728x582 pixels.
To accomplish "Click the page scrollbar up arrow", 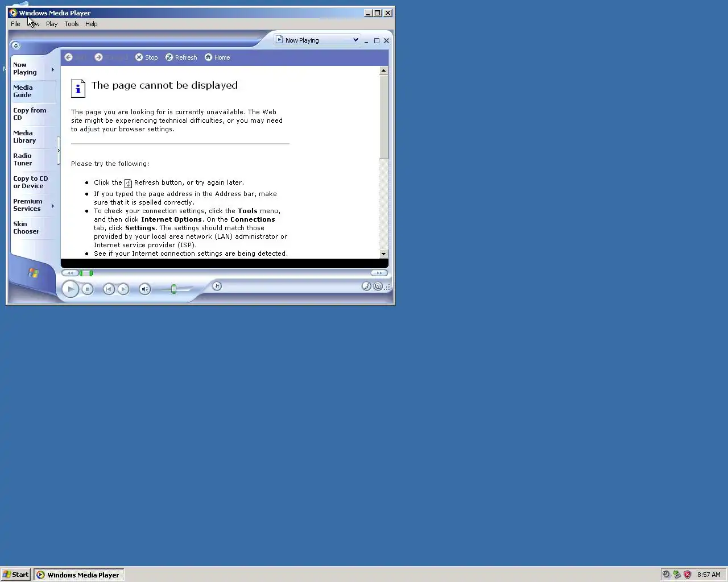I will coord(384,70).
